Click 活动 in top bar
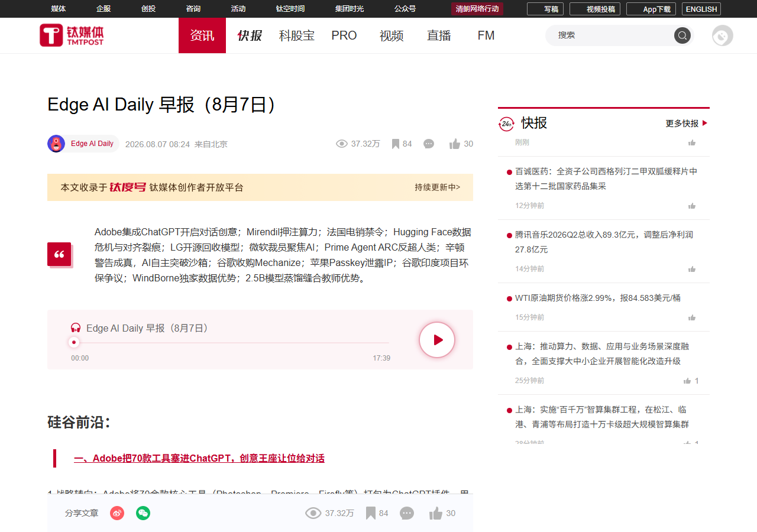The height and width of the screenshot is (532, 757). point(238,9)
